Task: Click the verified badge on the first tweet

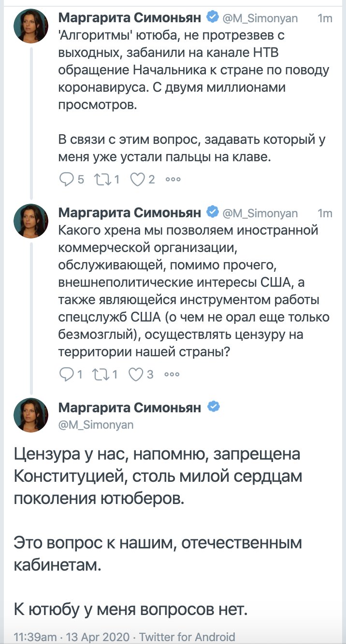Action: 212,18
